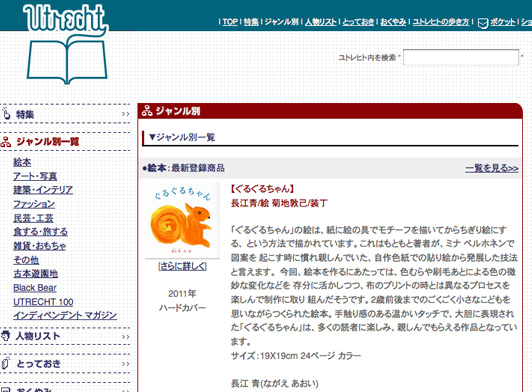Click the ジャンル別一覧 sidebar heading
The height and width of the screenshot is (392, 532).
pos(48,142)
